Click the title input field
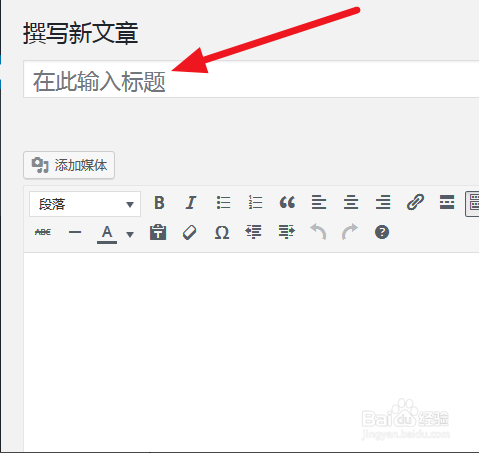479x453 pixels. pos(251,79)
